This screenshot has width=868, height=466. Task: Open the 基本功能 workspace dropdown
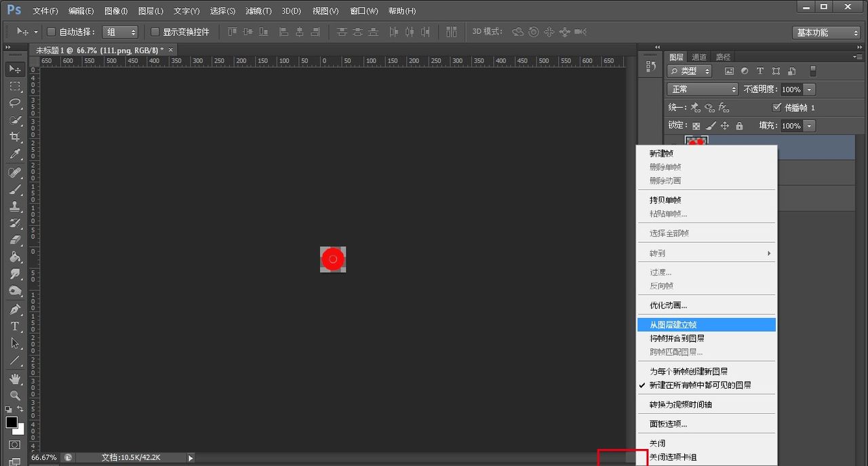pos(826,33)
